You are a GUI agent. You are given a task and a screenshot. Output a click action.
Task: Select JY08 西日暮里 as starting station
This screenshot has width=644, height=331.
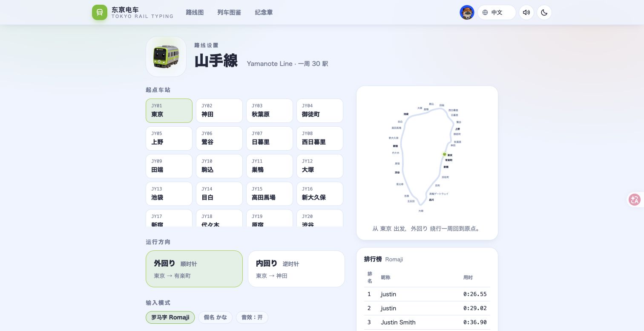320,139
